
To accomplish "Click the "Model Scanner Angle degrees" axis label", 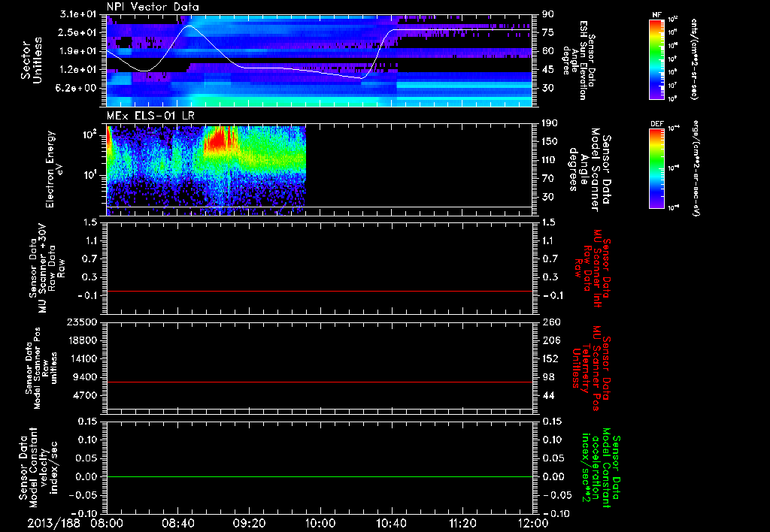I will [590, 170].
